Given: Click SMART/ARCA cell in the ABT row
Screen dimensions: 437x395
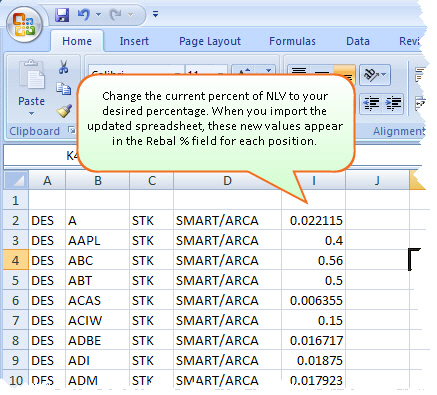Looking at the screenshot, I should click(x=227, y=280).
